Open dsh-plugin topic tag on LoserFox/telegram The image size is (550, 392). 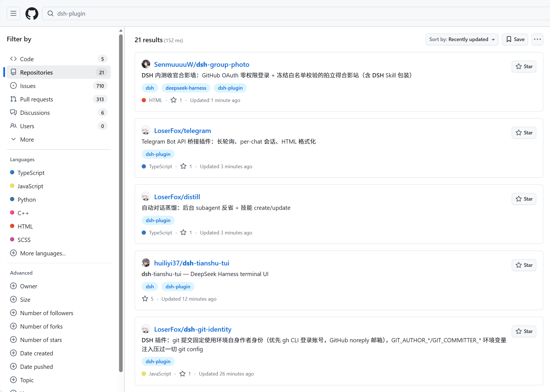coord(158,154)
